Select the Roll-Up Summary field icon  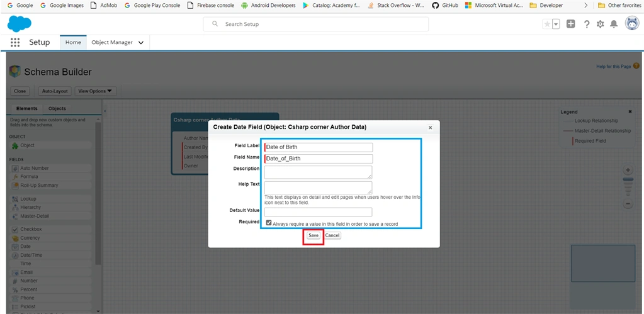(14, 186)
